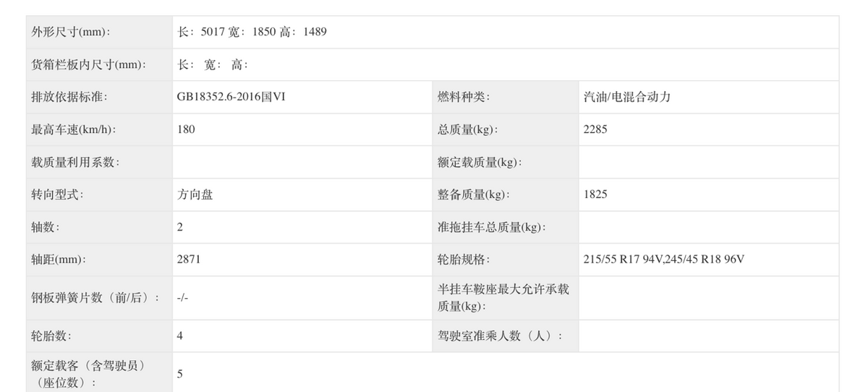Click the 总质量(kg) value 2285
This screenshot has width=868, height=392.
[x=595, y=129]
